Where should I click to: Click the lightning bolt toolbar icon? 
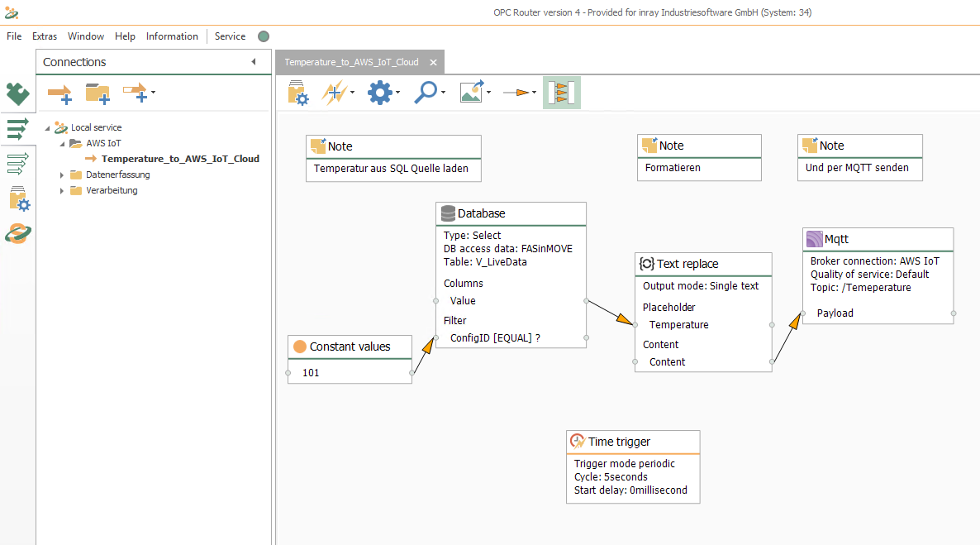pos(335,93)
